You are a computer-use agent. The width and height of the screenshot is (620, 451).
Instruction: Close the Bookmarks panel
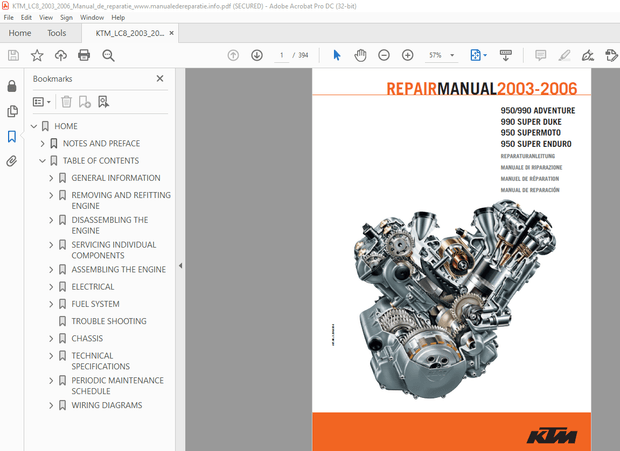(x=160, y=79)
